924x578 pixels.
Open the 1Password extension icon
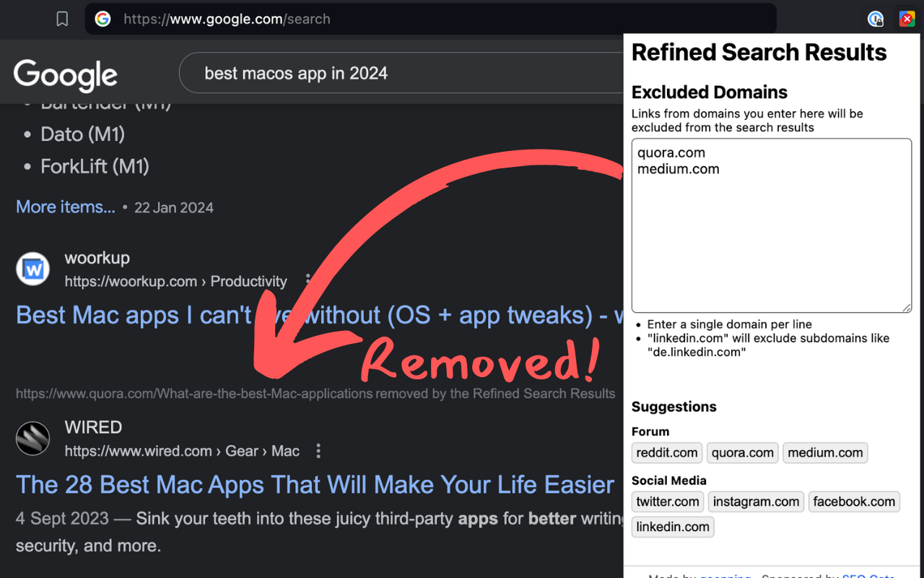point(876,20)
